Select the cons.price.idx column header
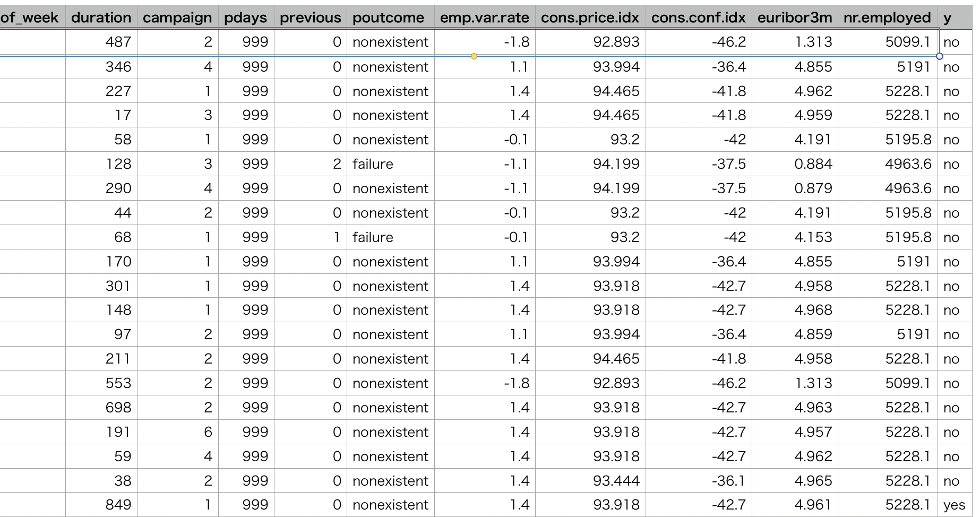 point(590,18)
